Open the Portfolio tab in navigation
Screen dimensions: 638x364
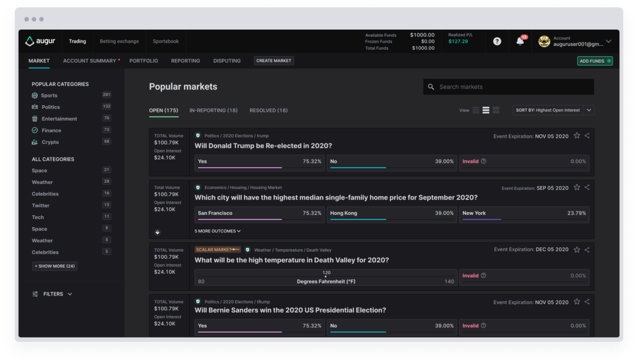coord(143,61)
